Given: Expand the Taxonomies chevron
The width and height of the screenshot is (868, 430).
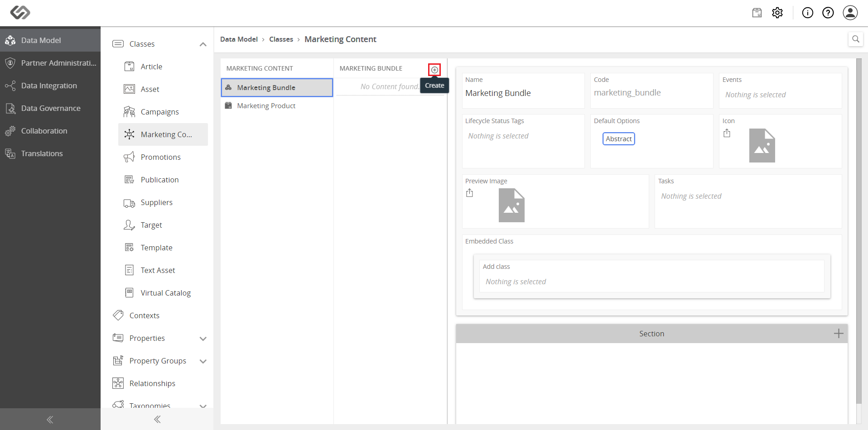Looking at the screenshot, I should point(203,406).
